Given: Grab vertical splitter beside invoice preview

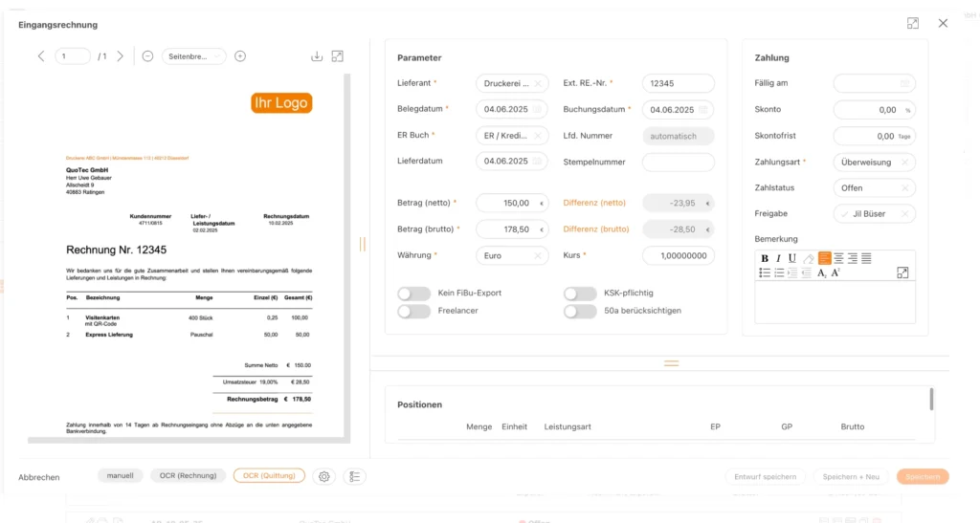Looking at the screenshot, I should click(363, 244).
